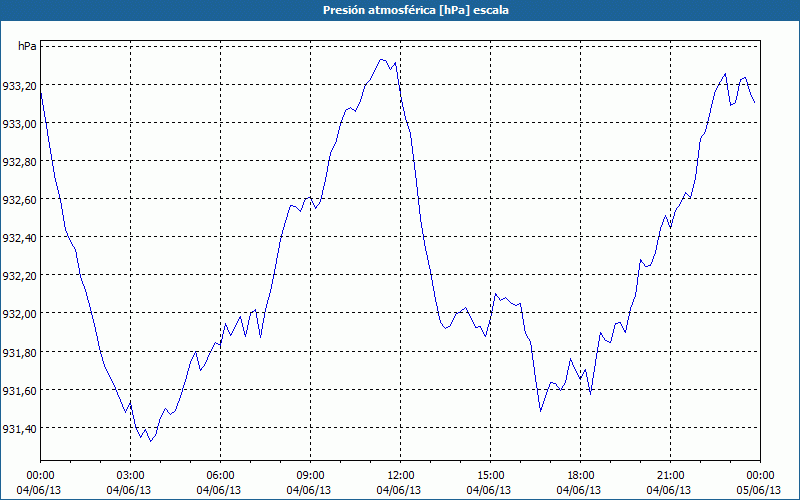Click the 931,80 y-axis label
This screenshot has width=800, height=500.
(x=19, y=353)
